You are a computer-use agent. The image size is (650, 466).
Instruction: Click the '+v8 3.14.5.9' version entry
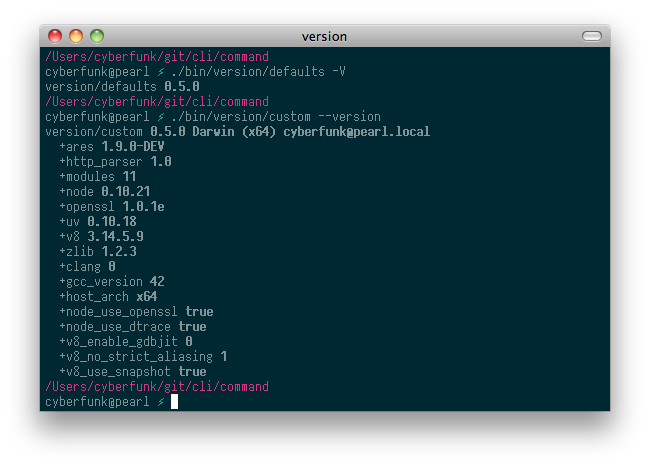102,236
